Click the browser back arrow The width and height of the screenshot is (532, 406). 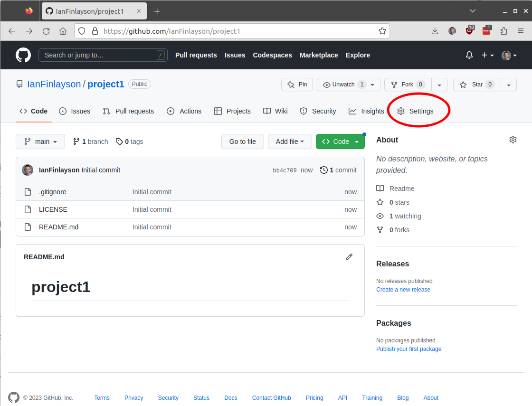12,31
